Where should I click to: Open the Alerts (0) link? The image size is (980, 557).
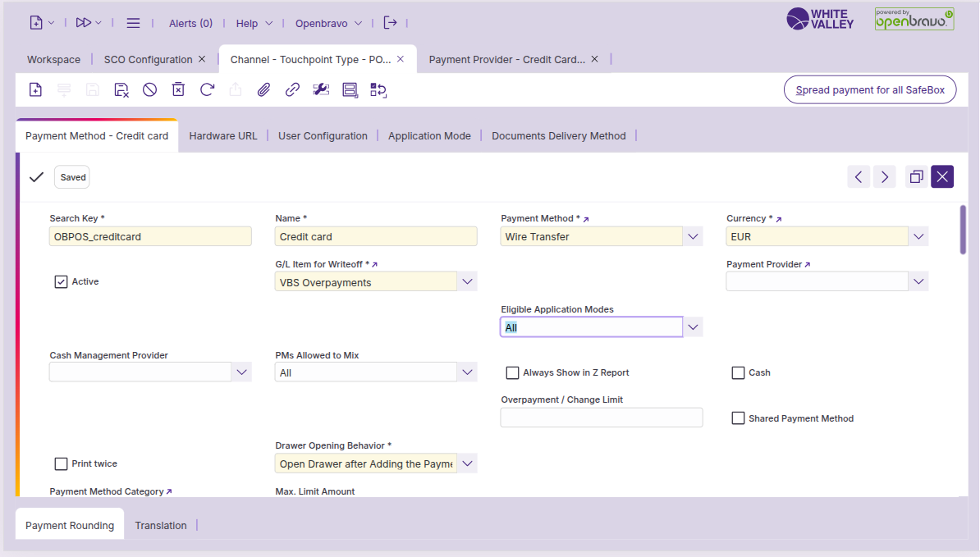(x=190, y=24)
